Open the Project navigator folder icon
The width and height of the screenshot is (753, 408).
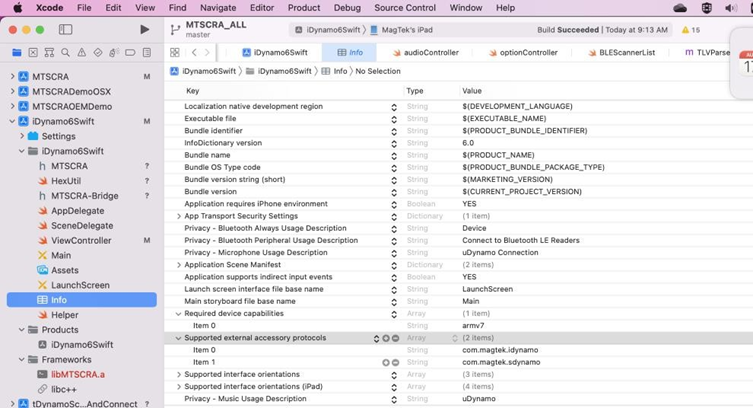coord(17,52)
